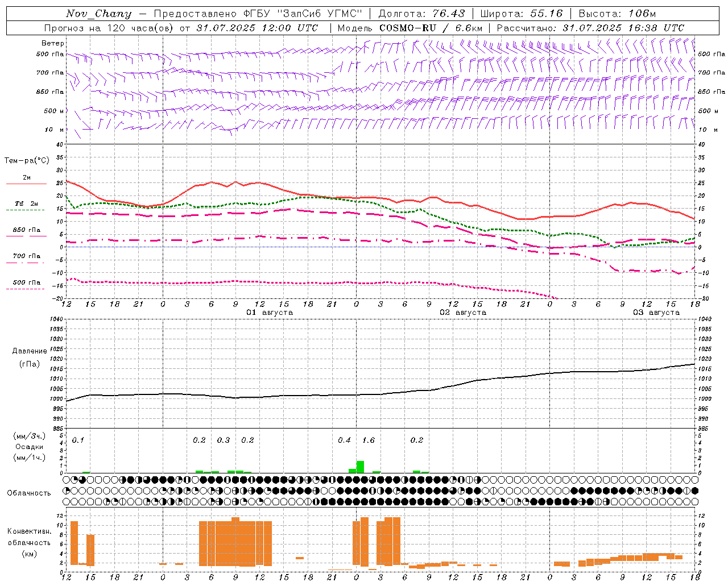This screenshot has width=728, height=582.
Task: Click the 'Td 2м' dew point legend entry
Action: click(x=27, y=203)
